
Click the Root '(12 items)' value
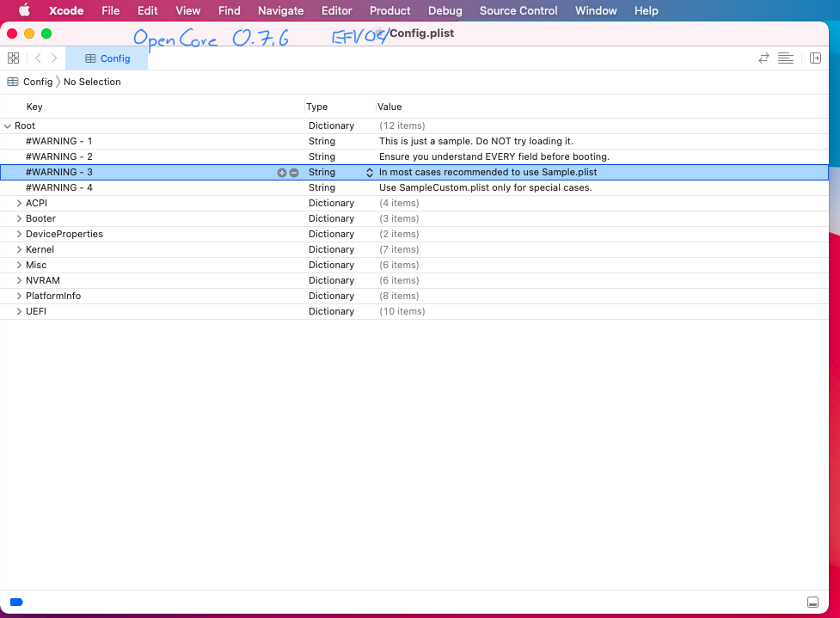(x=402, y=125)
